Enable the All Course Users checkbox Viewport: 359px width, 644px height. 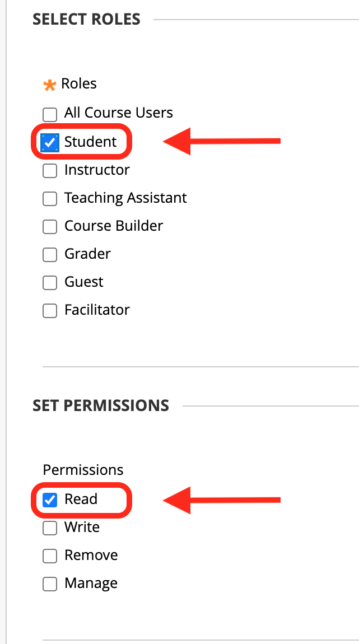(x=50, y=115)
